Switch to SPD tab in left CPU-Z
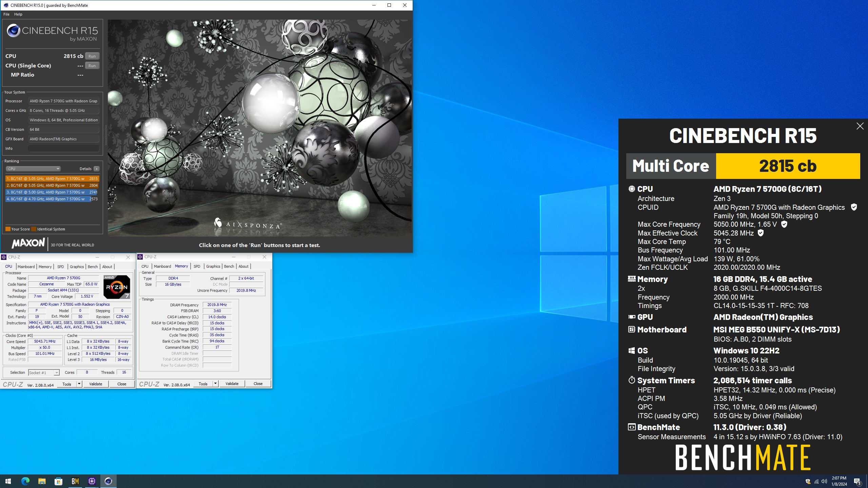The width and height of the screenshot is (868, 488). pyautogui.click(x=61, y=267)
